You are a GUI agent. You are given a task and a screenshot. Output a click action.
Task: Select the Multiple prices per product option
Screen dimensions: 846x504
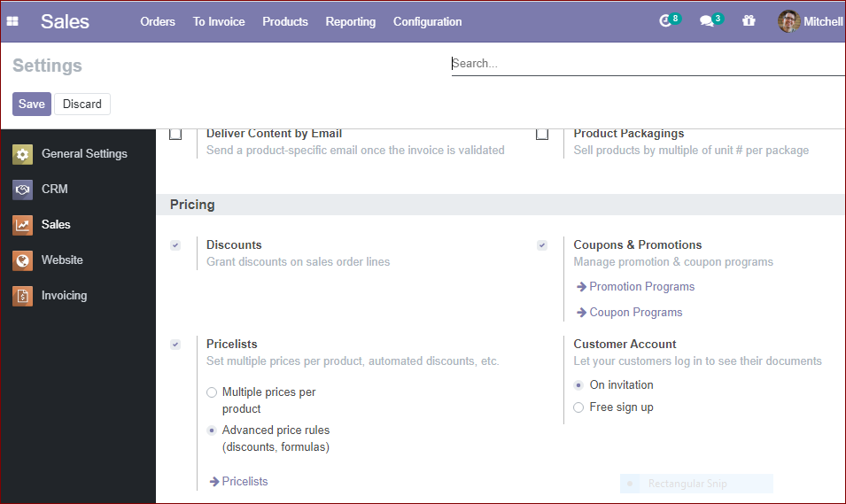point(212,392)
